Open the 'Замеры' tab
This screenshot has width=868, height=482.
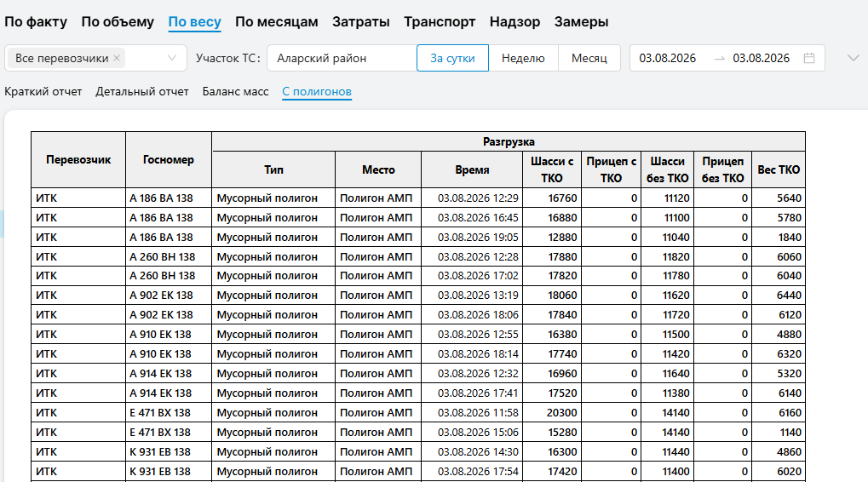(x=581, y=21)
